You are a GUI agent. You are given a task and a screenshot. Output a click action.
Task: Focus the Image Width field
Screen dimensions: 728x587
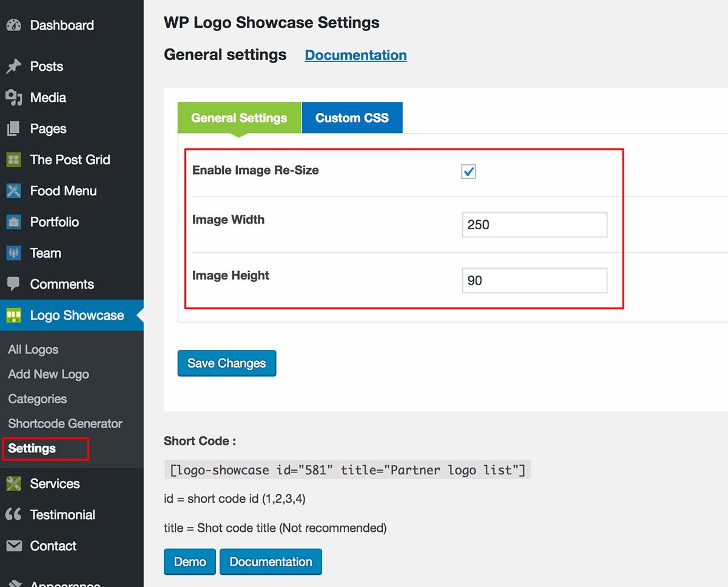coord(534,224)
